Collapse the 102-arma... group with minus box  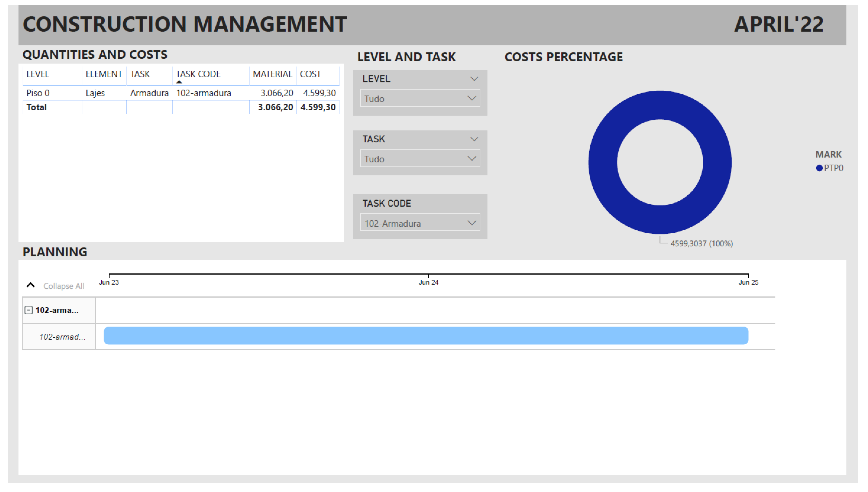pyautogui.click(x=29, y=310)
